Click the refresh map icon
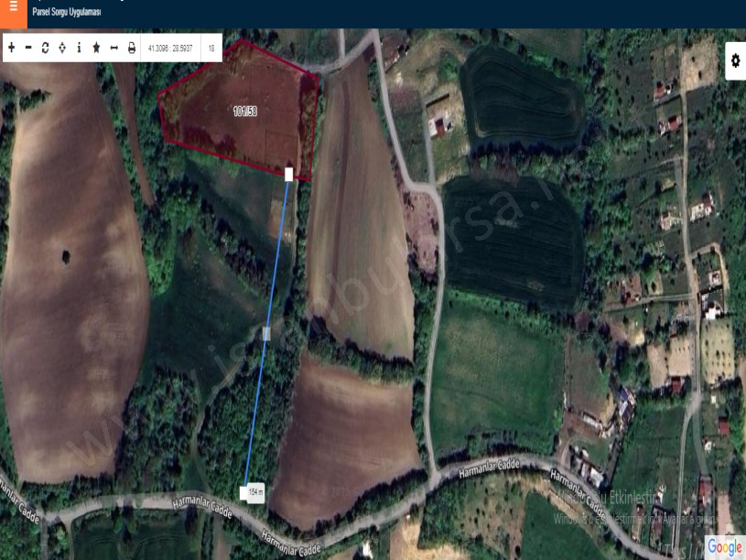The height and width of the screenshot is (560, 746). 45,48
